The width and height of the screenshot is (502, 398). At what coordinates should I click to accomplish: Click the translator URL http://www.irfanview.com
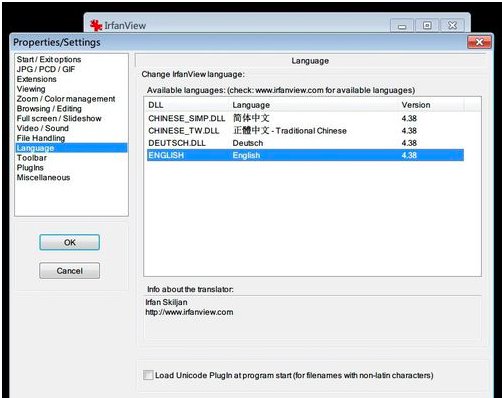(189, 312)
